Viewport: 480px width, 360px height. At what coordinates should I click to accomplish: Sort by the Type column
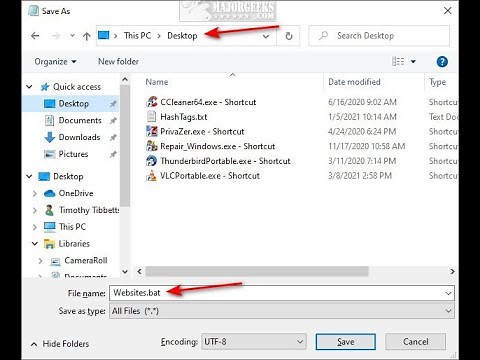point(437,82)
